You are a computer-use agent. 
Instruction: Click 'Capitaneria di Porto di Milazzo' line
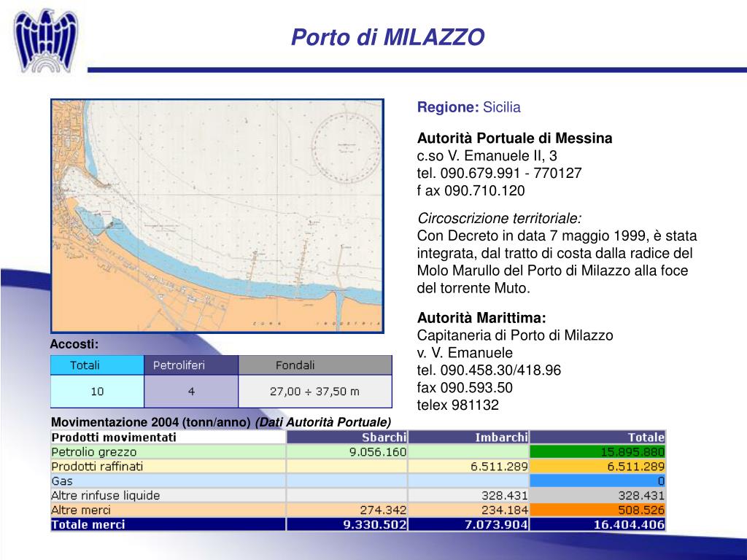pos(515,335)
